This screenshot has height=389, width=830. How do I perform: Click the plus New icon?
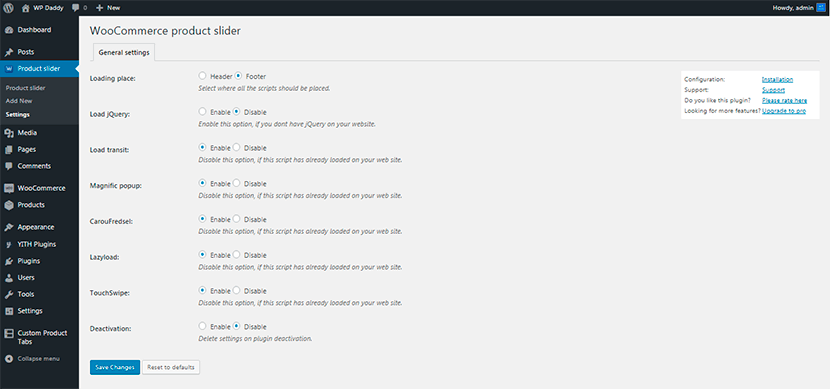click(99, 8)
